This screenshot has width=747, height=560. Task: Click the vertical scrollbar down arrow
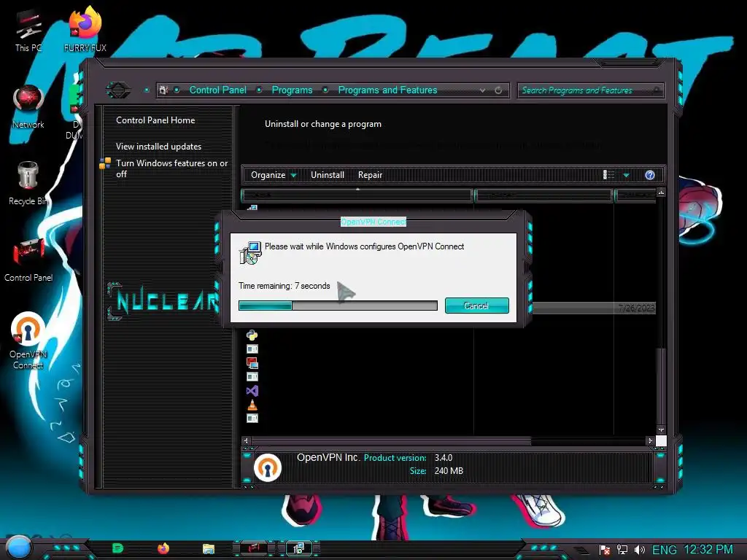661,429
